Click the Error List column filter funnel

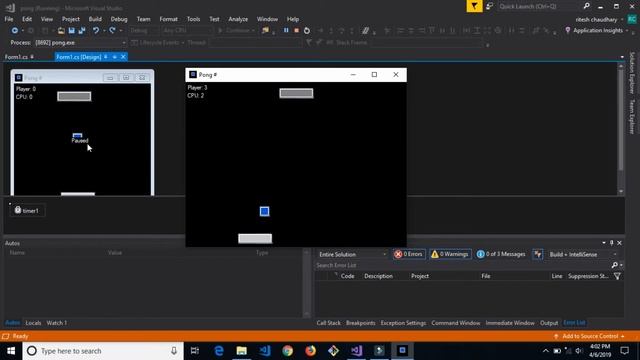coord(617,276)
